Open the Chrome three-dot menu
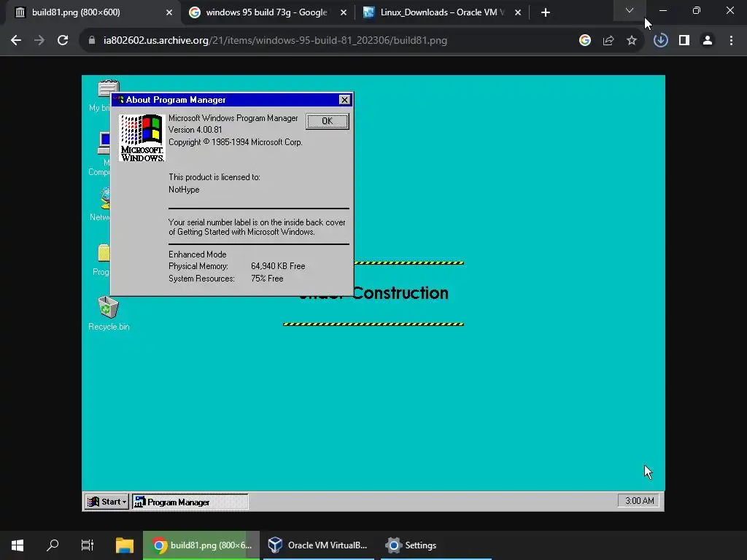This screenshot has width=747, height=560. click(731, 41)
